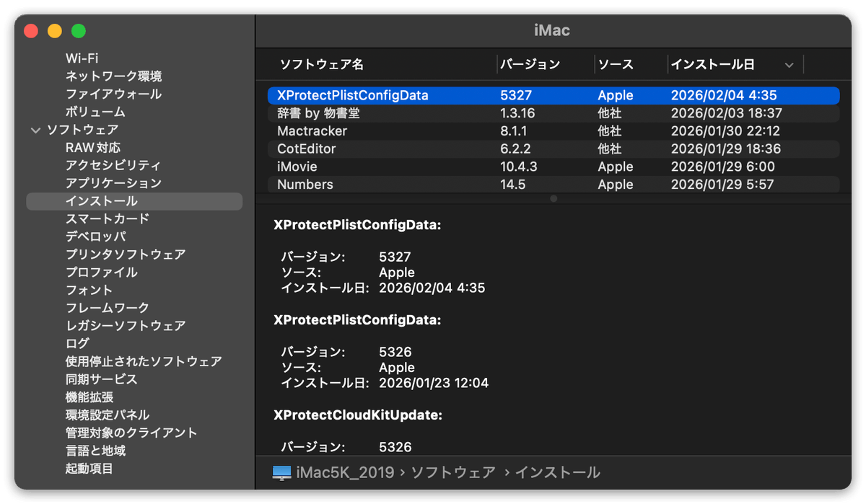Select ログ in the sidebar

coord(77,343)
